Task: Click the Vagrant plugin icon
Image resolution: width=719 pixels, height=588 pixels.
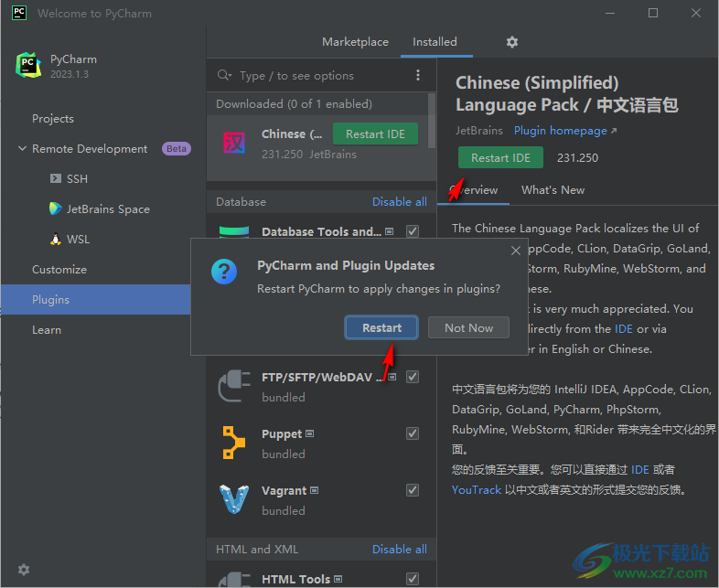Action: click(234, 499)
